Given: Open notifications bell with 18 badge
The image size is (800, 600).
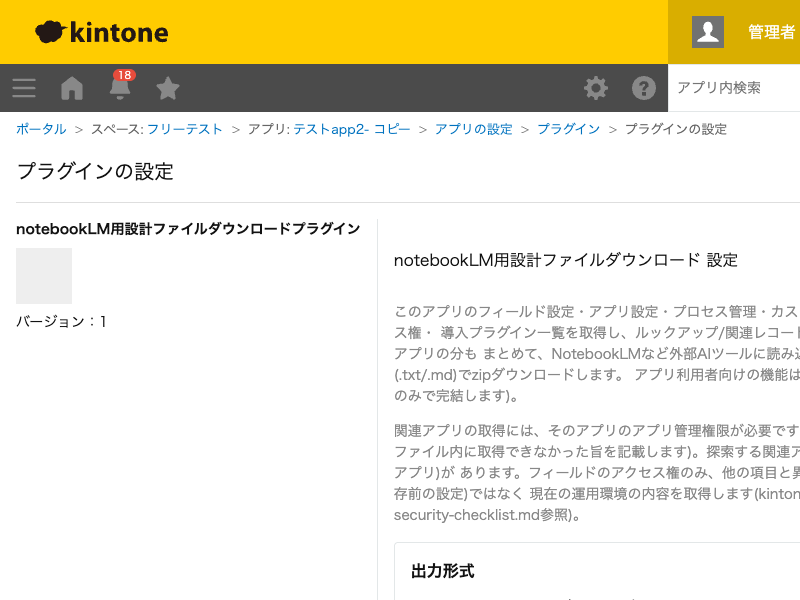Looking at the screenshot, I should (x=120, y=86).
